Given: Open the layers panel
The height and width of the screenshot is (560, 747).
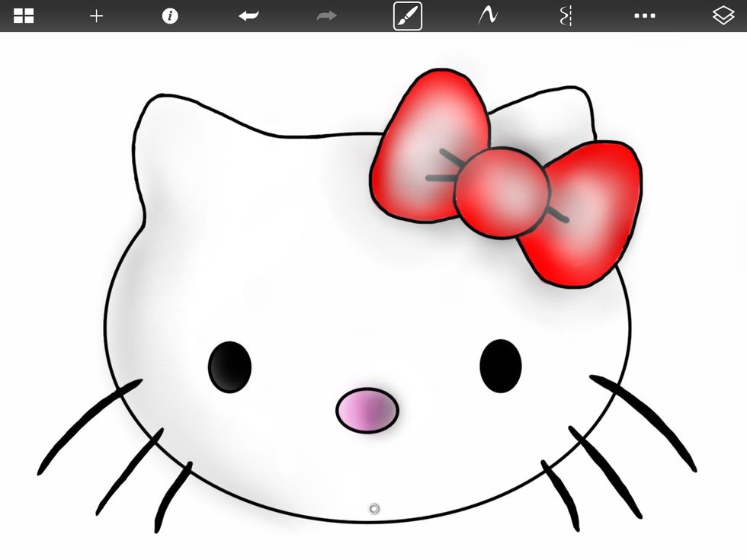Looking at the screenshot, I should tap(723, 16).
